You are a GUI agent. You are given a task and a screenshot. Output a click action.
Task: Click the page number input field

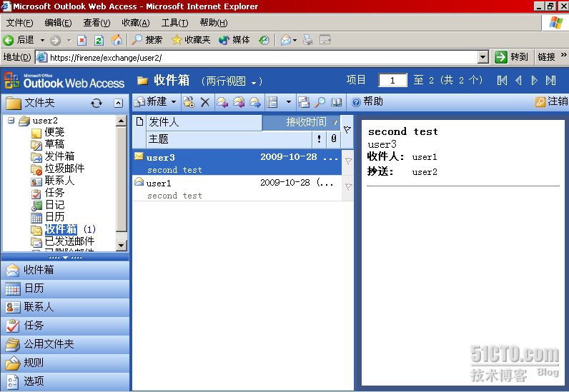[x=392, y=80]
